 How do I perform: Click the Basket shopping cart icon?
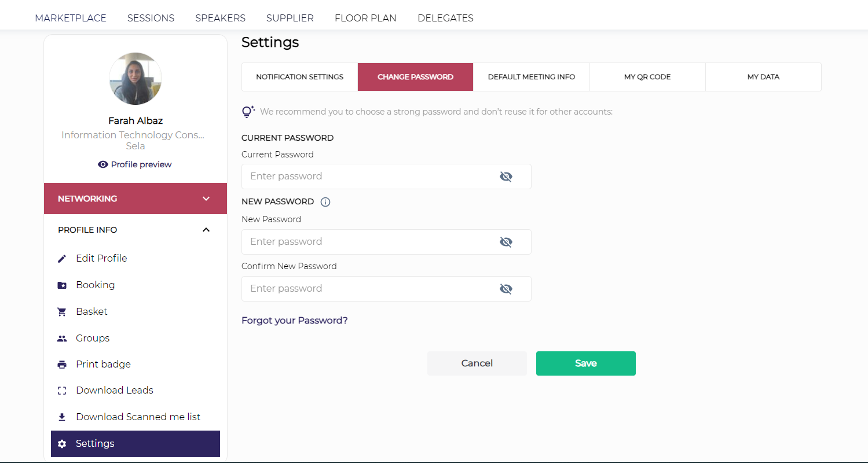coord(62,312)
